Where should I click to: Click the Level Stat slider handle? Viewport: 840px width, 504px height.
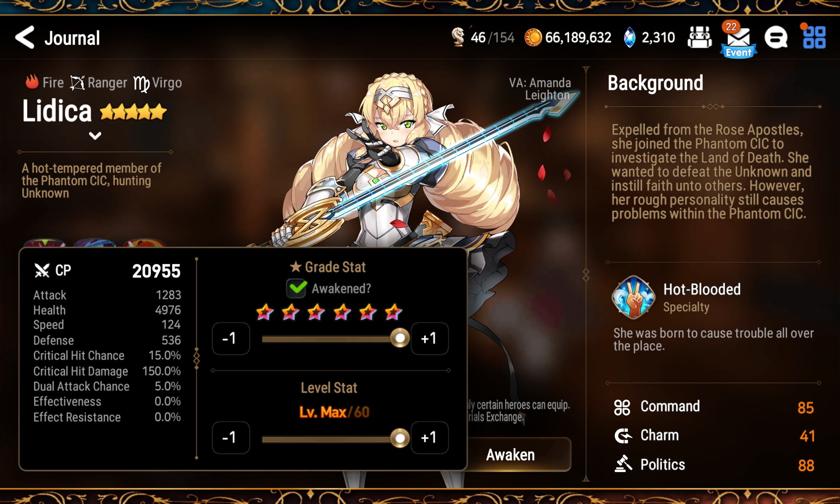400,438
